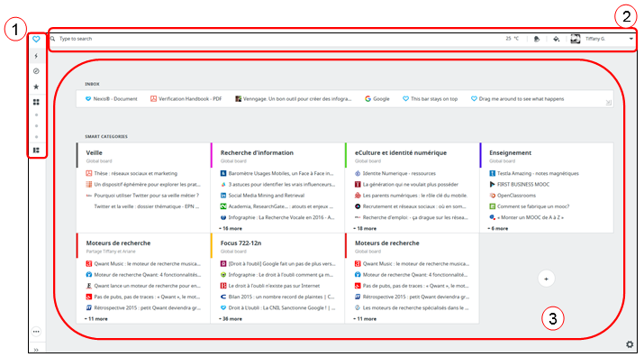This screenshot has height=357, width=644.
Task: Open the 'Recherche d'information' category title
Action: click(257, 152)
